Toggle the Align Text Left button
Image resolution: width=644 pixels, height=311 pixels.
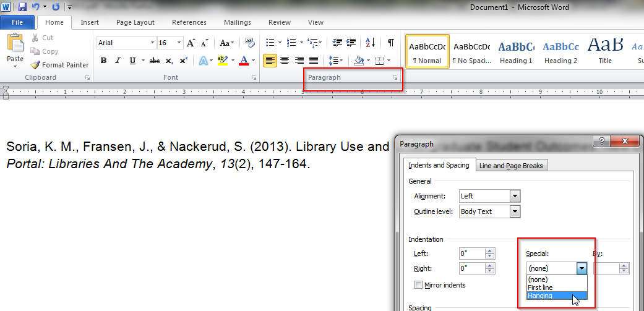pos(270,61)
